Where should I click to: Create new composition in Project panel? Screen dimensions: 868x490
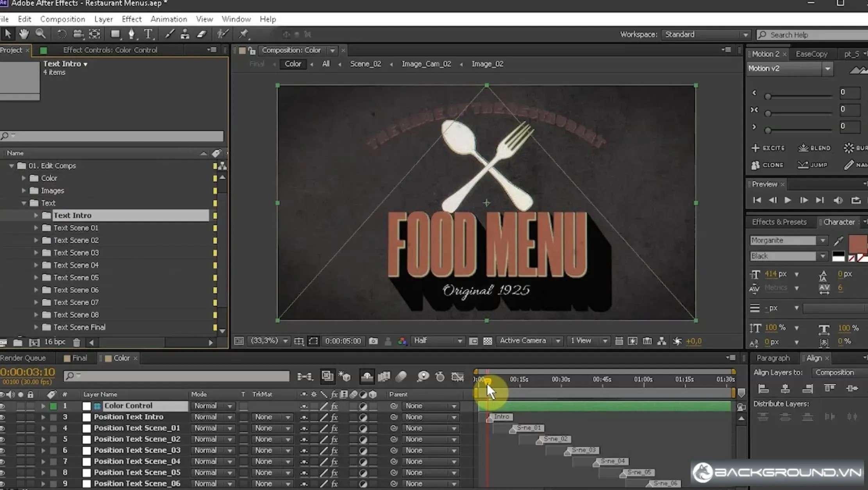coord(34,342)
